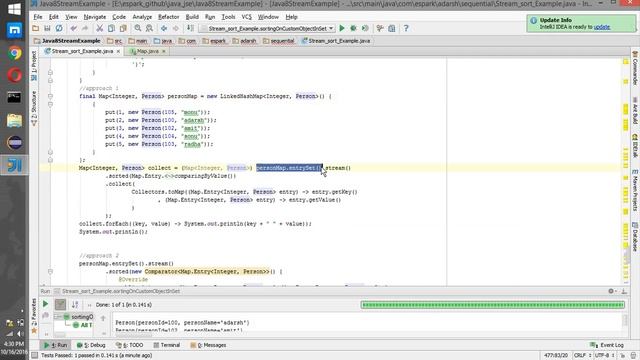
Task: Open the Database side panel
Action: [x=635, y=237]
